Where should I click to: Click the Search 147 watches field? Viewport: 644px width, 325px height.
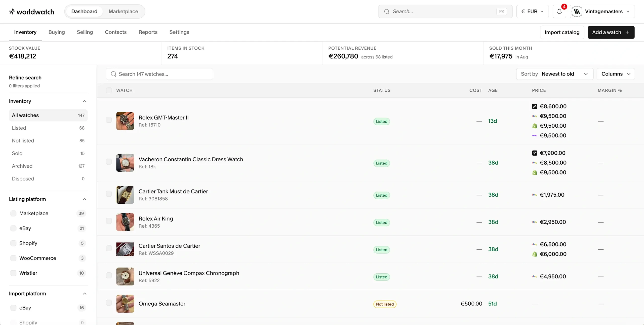point(159,74)
